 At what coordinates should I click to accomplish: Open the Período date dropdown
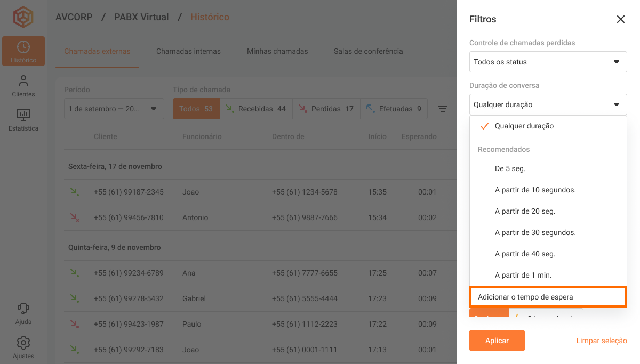(114, 109)
